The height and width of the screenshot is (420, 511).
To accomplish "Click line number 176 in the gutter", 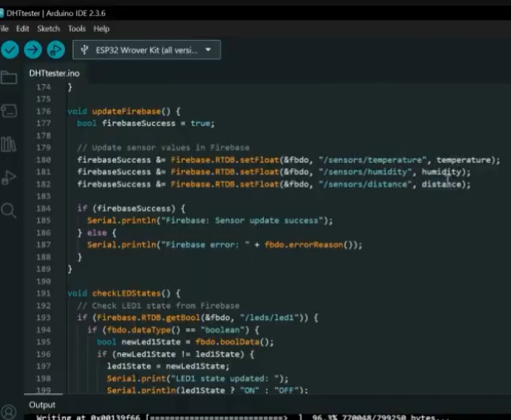I will coord(44,111).
